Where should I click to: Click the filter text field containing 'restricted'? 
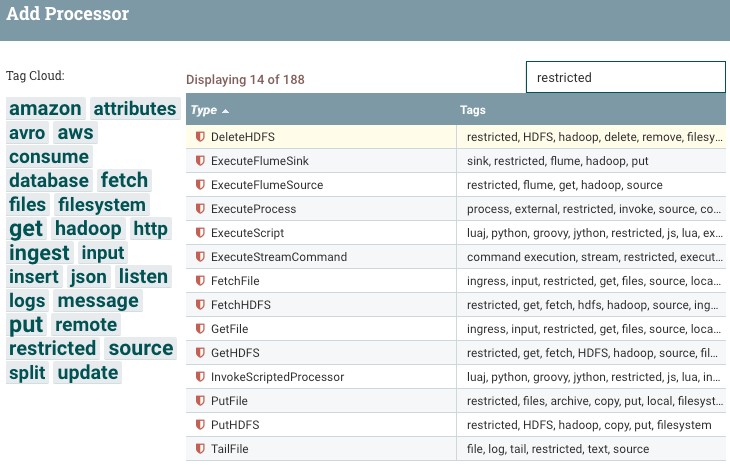[x=625, y=77]
